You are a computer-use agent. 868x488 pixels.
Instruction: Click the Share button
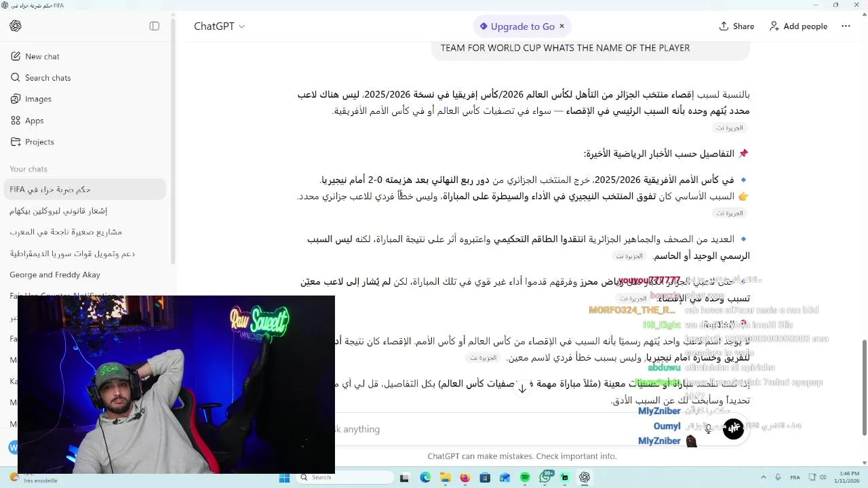tap(736, 26)
